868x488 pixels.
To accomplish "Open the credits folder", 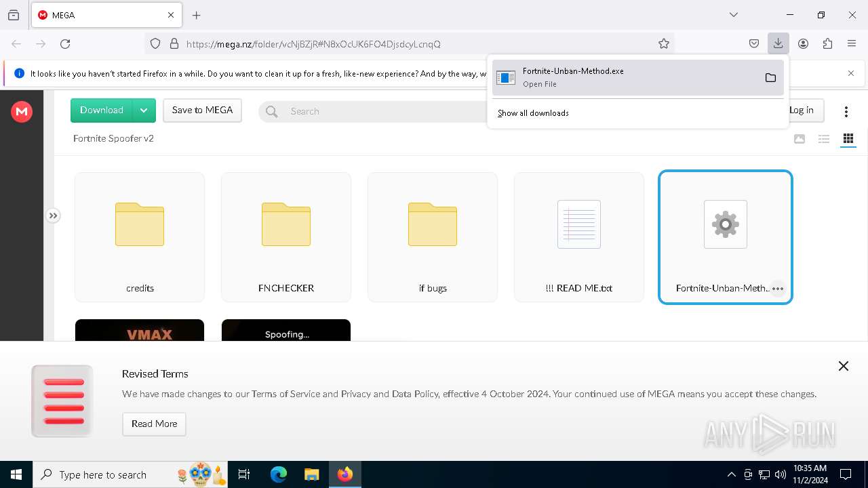I will pos(140,237).
